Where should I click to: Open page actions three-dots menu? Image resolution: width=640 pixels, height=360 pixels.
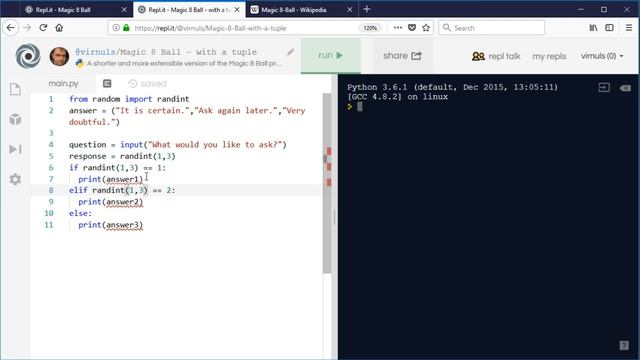coord(398,28)
